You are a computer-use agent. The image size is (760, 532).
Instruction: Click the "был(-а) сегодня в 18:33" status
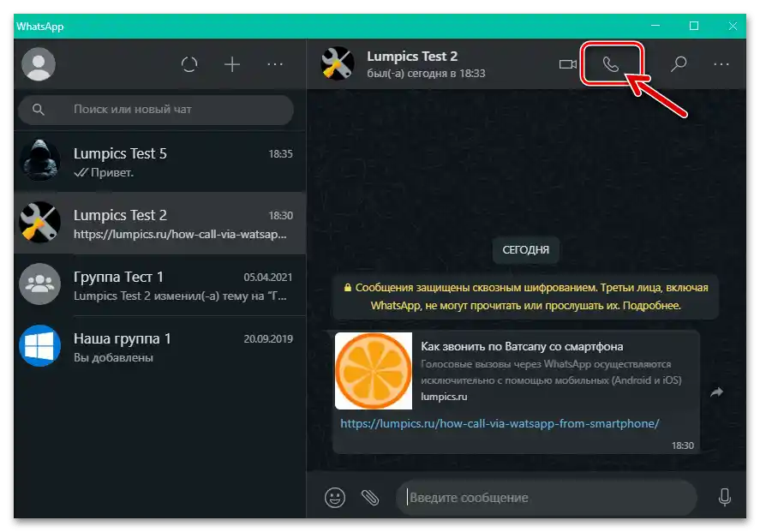(x=426, y=73)
